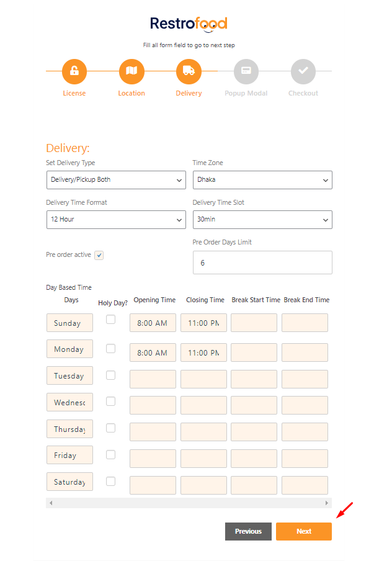Go to the Next step

click(304, 531)
